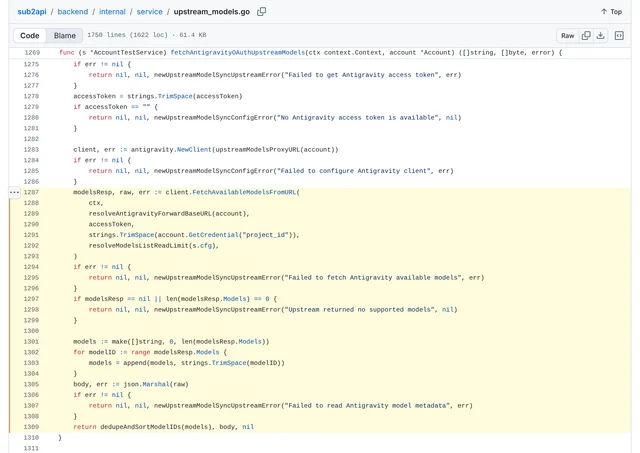Switch to the Blame tab

tap(65, 36)
